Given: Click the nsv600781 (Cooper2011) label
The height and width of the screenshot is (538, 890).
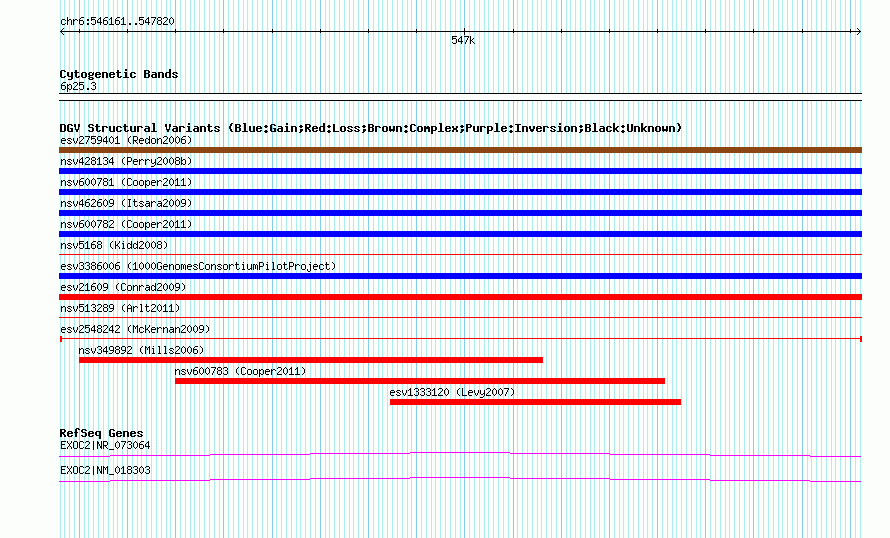Looking at the screenshot, I should (x=126, y=182).
